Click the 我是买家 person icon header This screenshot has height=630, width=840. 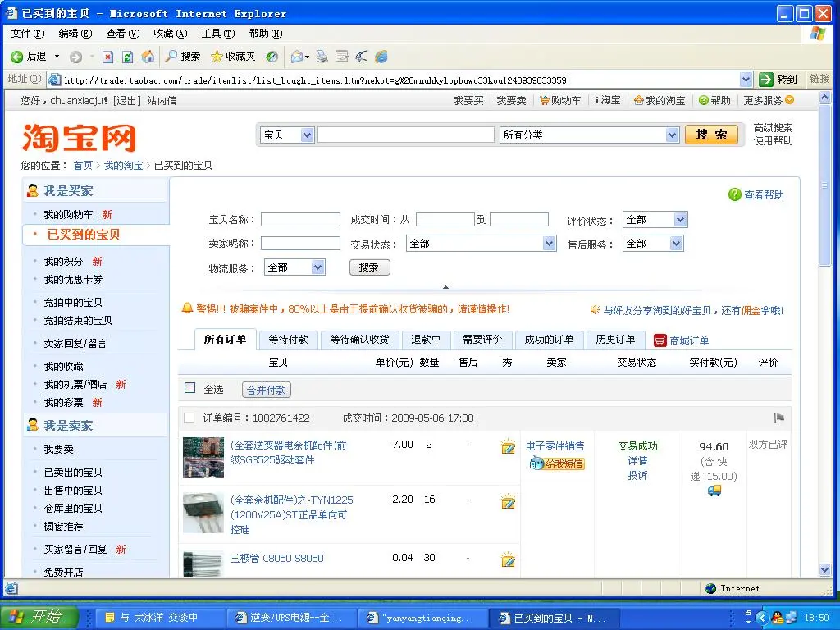[x=33, y=190]
